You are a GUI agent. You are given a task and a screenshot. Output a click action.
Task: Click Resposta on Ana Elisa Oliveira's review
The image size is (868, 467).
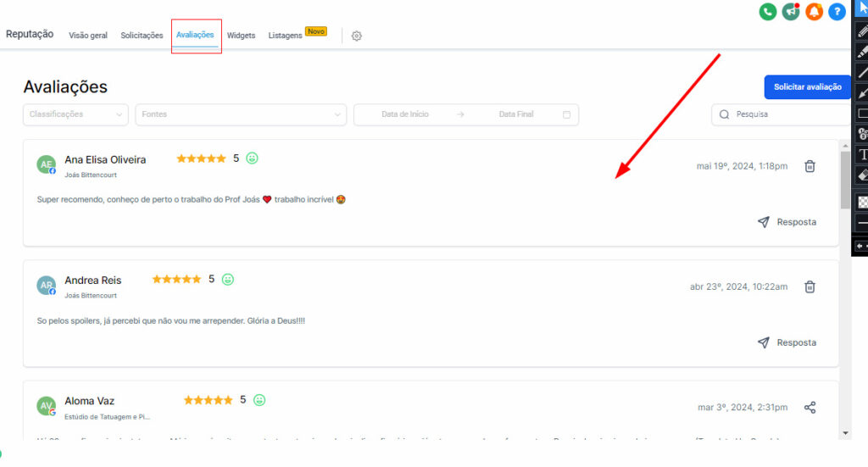pyautogui.click(x=787, y=222)
